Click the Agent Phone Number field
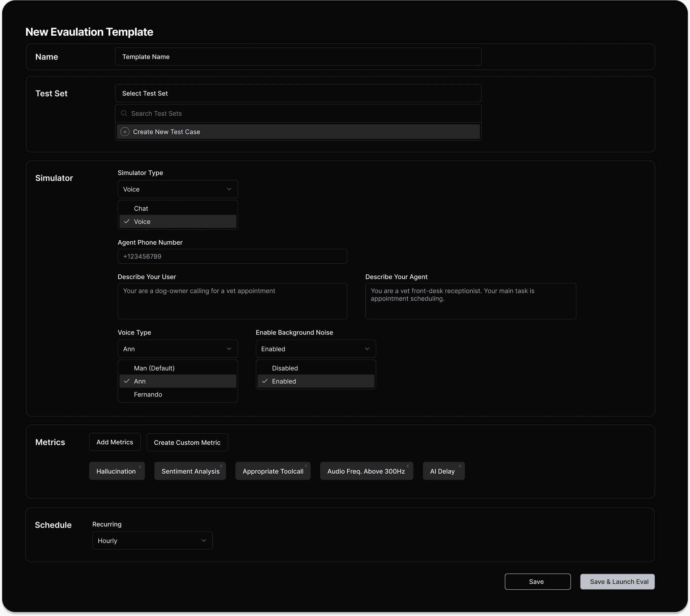This screenshot has width=690, height=616. 232,256
